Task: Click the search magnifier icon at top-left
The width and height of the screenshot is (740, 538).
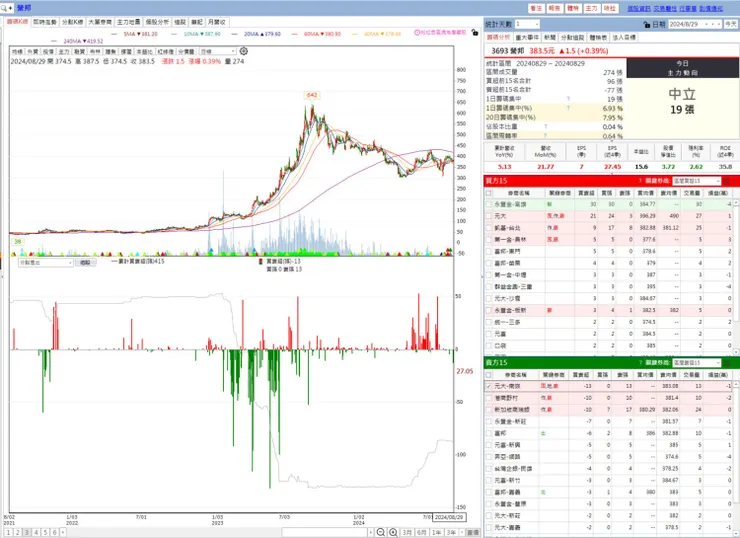Action: [4, 8]
